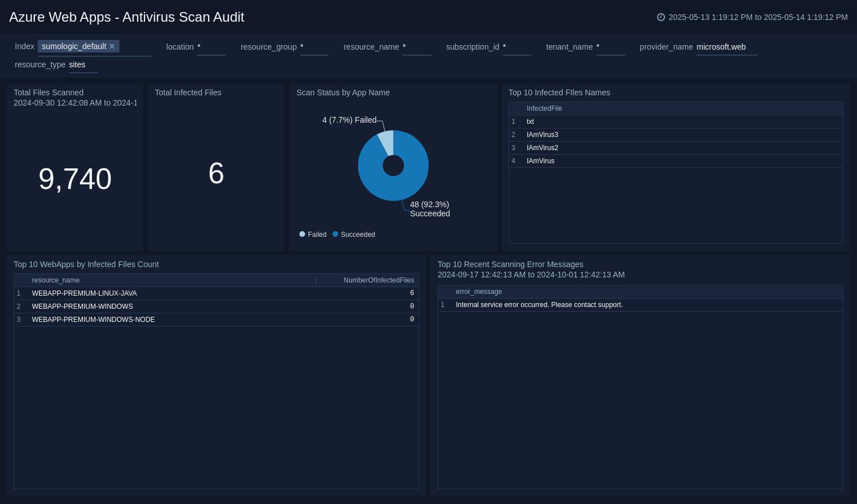Edit the resource_group filter field
The height and width of the screenshot is (504, 857).
coord(314,47)
